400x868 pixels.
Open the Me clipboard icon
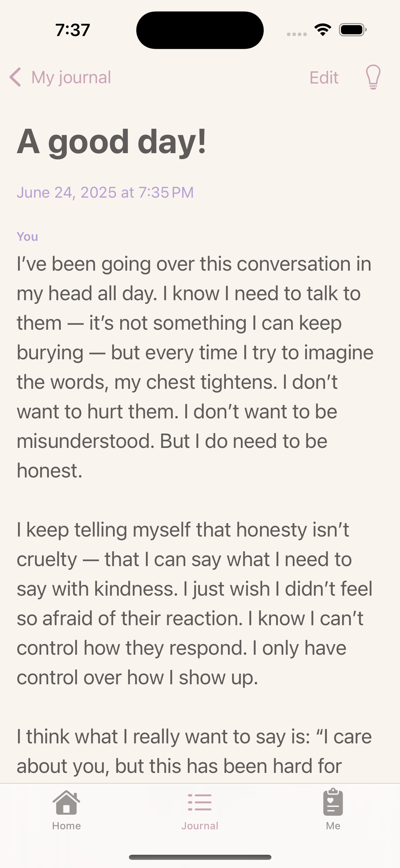[333, 802]
